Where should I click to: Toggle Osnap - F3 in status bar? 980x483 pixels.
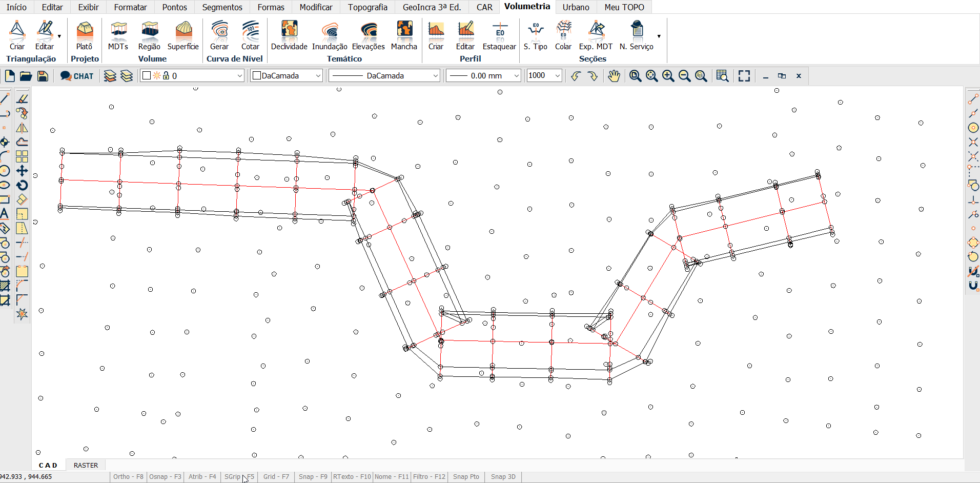point(165,477)
